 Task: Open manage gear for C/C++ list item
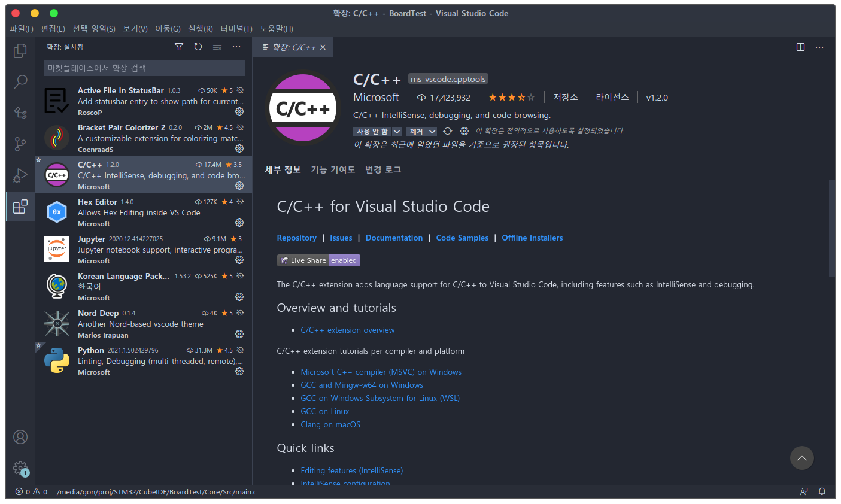[239, 186]
